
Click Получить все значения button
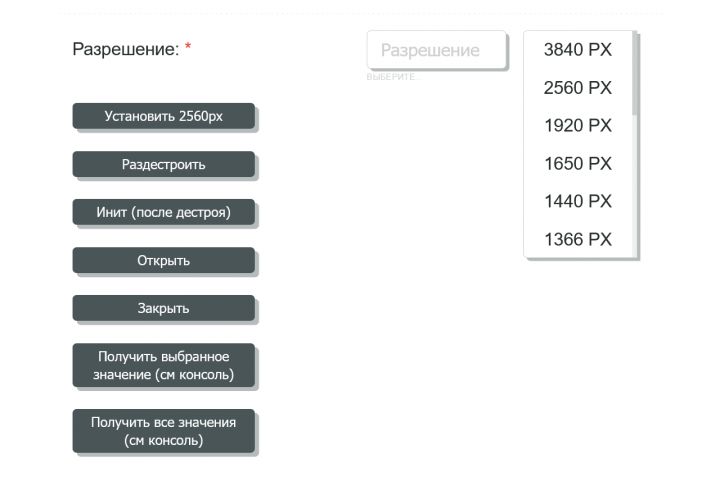click(164, 431)
